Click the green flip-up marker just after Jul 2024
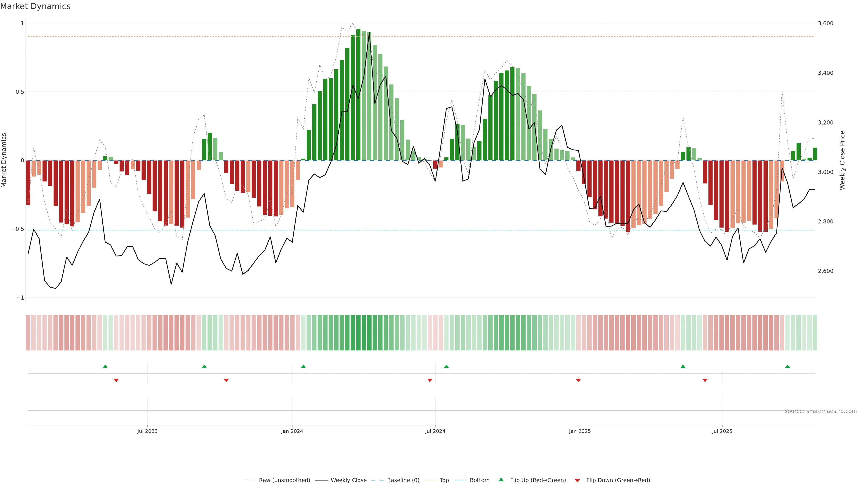 [446, 366]
